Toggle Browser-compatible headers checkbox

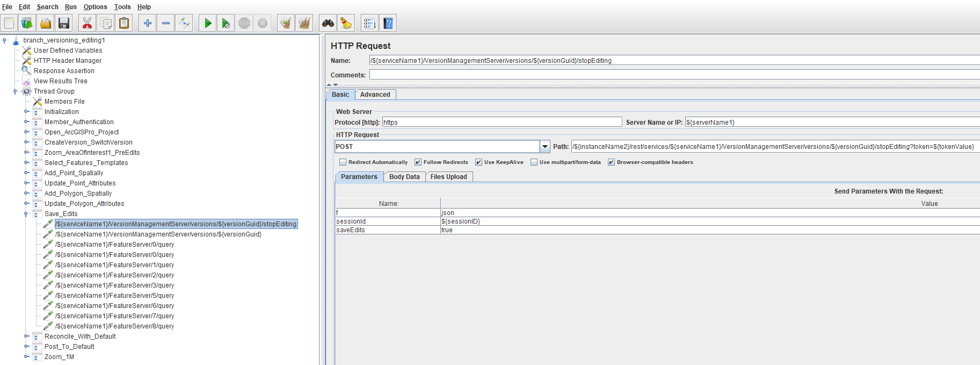(x=611, y=162)
